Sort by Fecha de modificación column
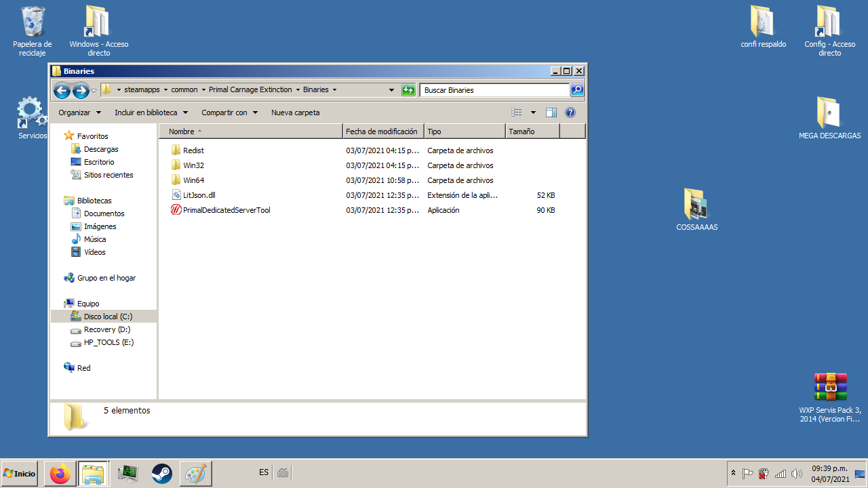This screenshot has width=868, height=488. point(383,131)
